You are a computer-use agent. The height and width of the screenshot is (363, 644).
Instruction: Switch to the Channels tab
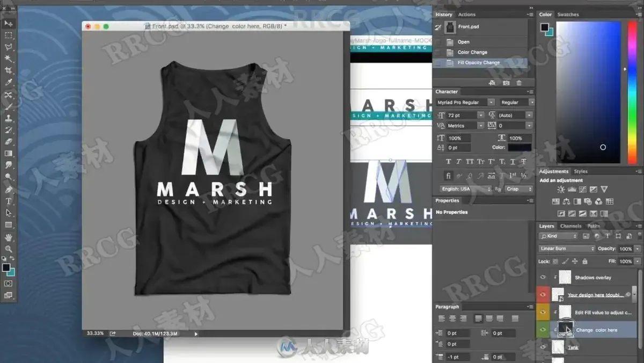point(570,226)
